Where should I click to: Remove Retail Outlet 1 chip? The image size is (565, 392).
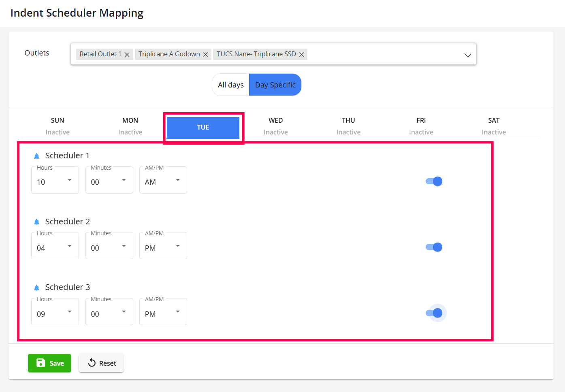click(x=127, y=55)
